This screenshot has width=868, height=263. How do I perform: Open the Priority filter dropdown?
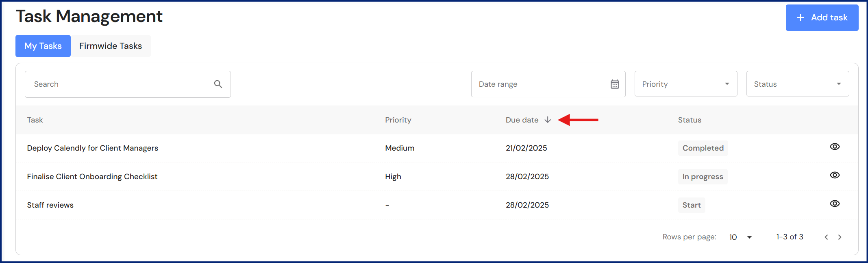pos(685,84)
